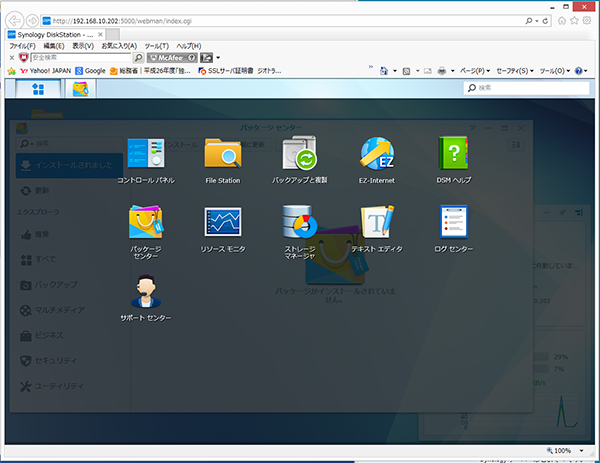Expand the print options arrow
Image resolution: width=600 pixels, height=463 pixels.
point(452,71)
